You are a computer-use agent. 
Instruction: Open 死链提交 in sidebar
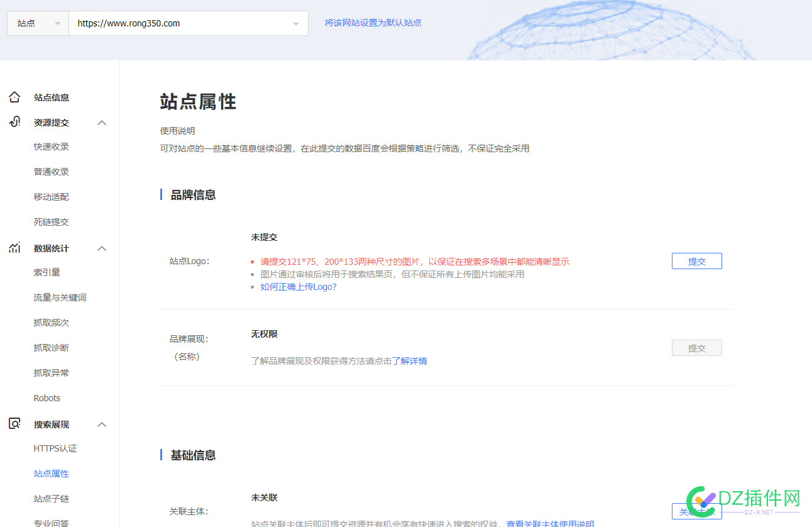point(52,222)
